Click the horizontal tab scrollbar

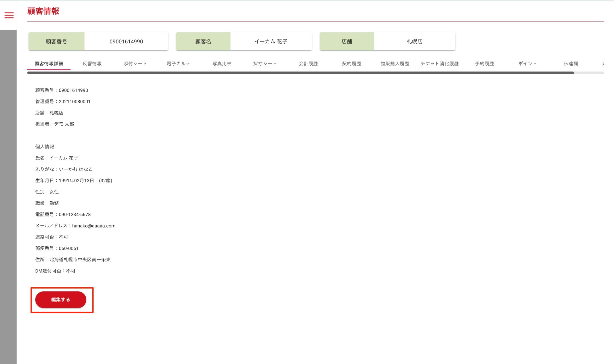300,73
